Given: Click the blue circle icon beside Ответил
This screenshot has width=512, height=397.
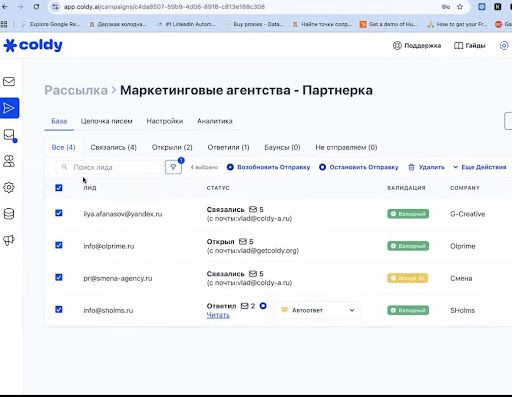Looking at the screenshot, I should [x=263, y=306].
